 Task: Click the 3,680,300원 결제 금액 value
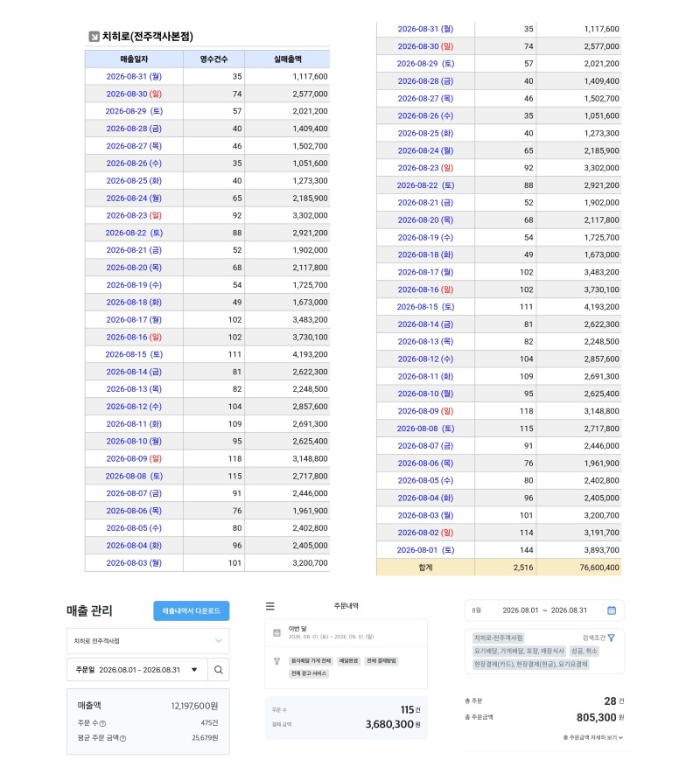(x=393, y=724)
